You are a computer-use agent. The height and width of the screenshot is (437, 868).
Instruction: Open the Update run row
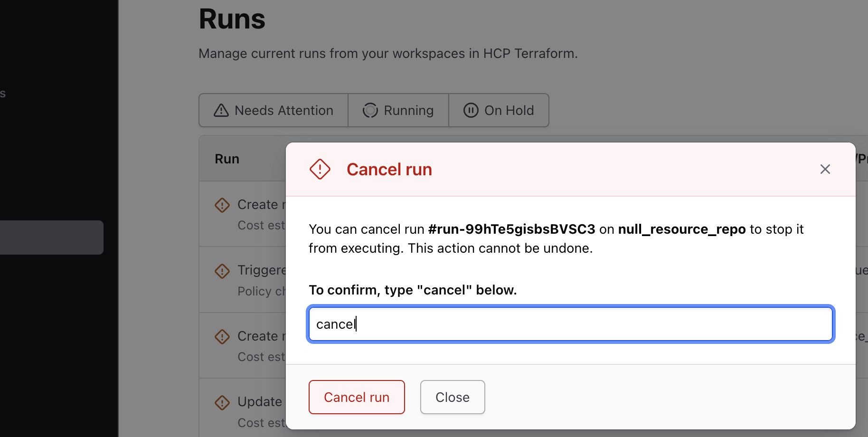pyautogui.click(x=260, y=402)
